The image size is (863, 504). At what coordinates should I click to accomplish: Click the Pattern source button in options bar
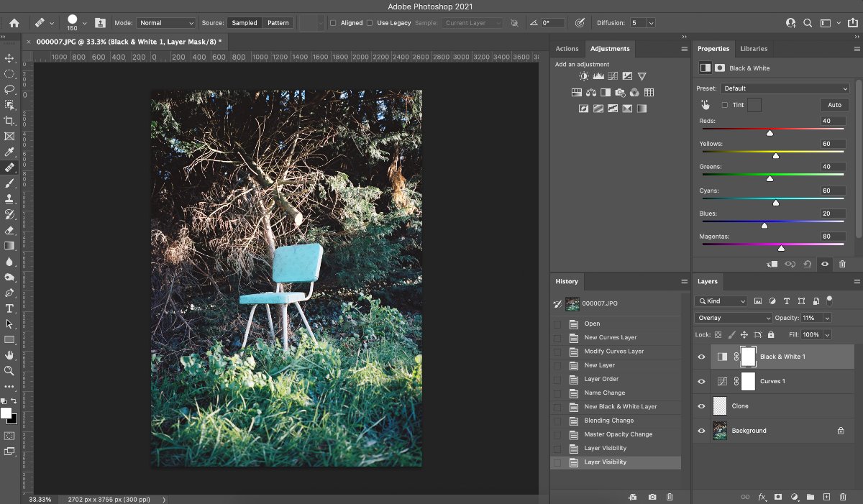point(278,22)
